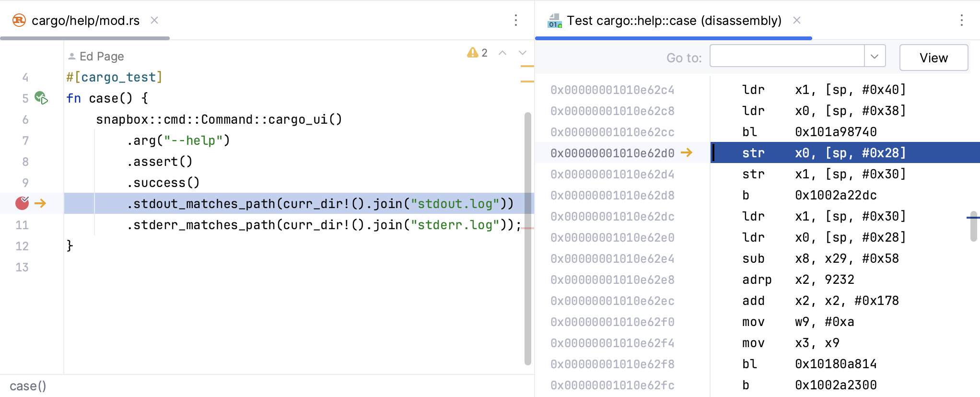Click the execution arrow in the disassembly gutter
The image size is (980, 397).
[x=687, y=152]
